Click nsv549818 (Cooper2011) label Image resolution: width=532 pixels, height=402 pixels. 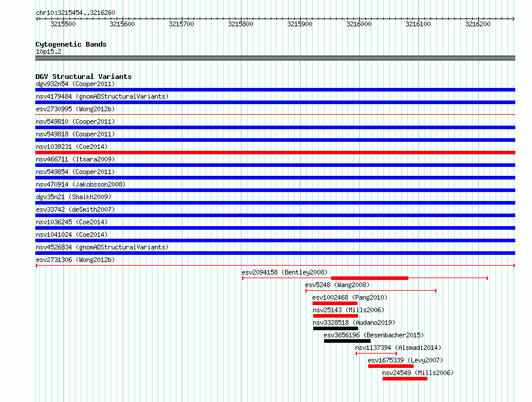(75, 134)
